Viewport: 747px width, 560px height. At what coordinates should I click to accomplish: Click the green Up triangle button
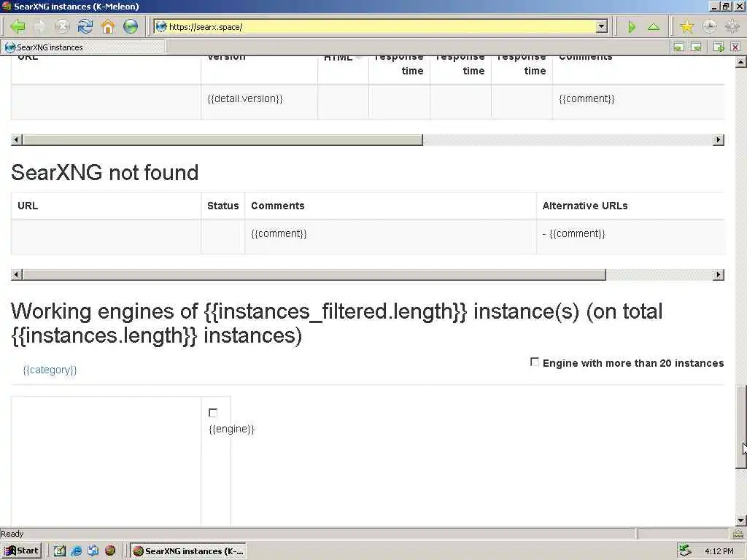pyautogui.click(x=653, y=27)
